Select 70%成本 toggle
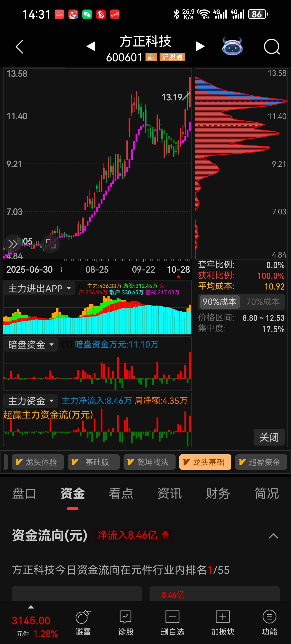 pos(263,302)
